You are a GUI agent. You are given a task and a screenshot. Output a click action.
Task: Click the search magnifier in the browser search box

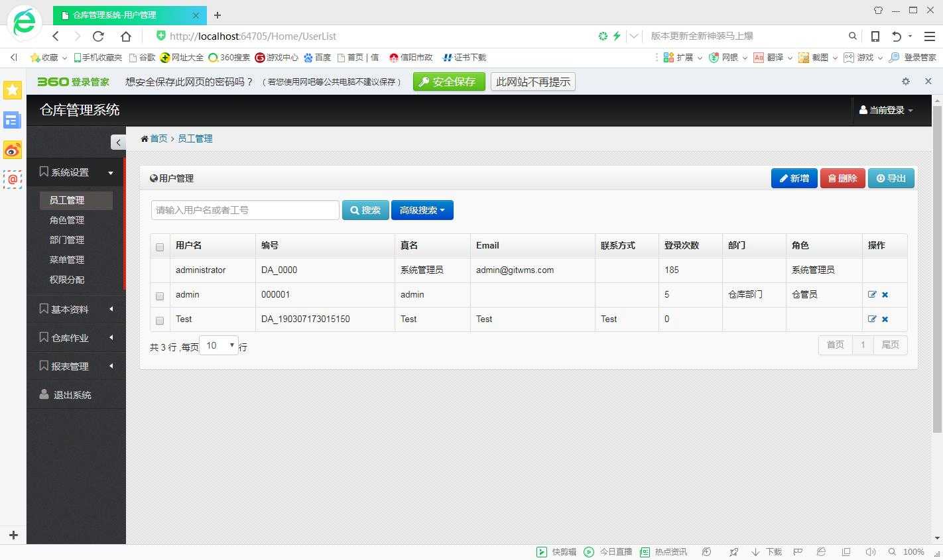853,36
